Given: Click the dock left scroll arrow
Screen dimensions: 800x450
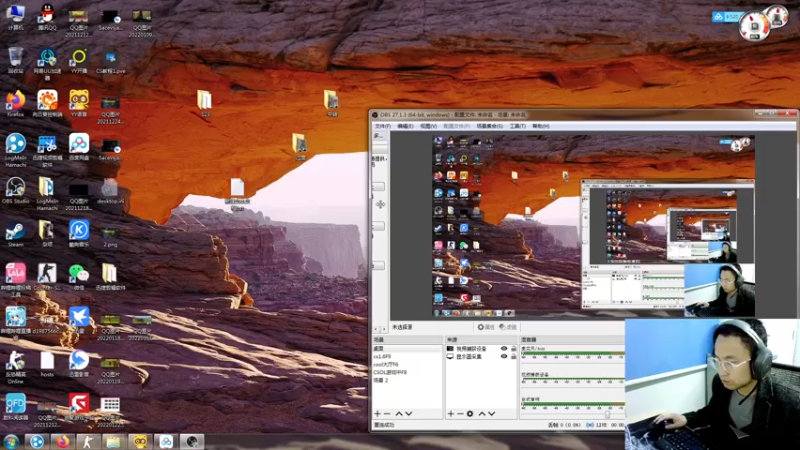Looking at the screenshot, I should tap(377, 330).
